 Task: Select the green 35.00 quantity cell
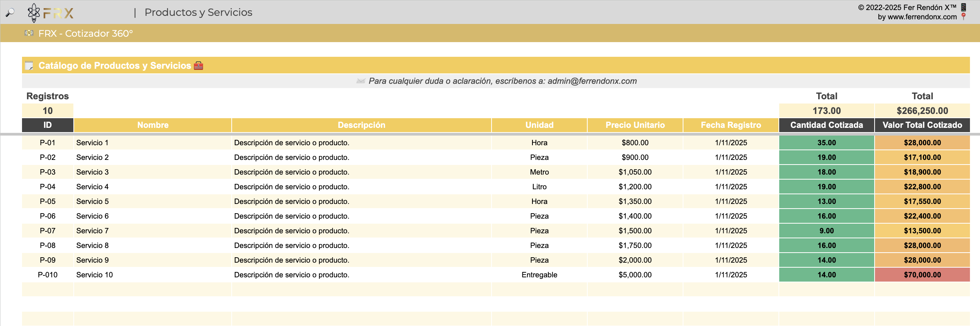tap(826, 143)
